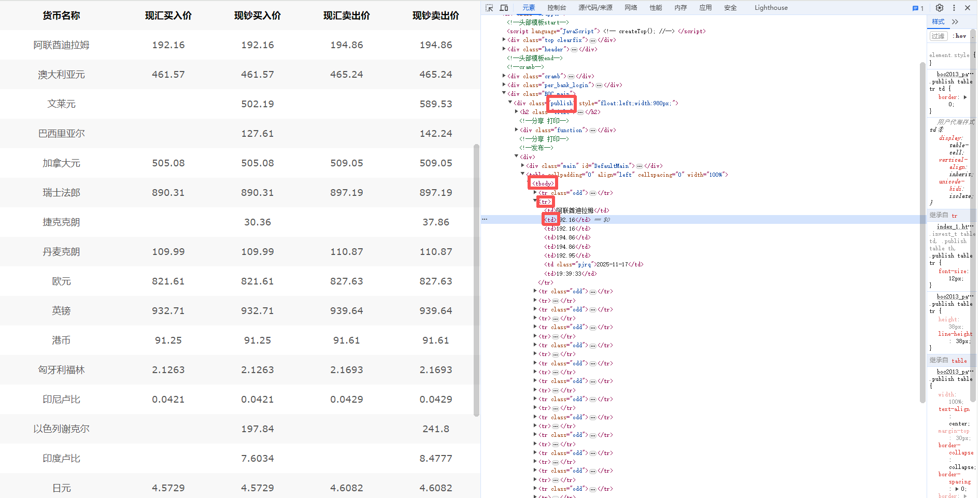Screen dimensions: 980x498
Task: Expand the border property triangle in styles
Action: pyautogui.click(x=965, y=97)
